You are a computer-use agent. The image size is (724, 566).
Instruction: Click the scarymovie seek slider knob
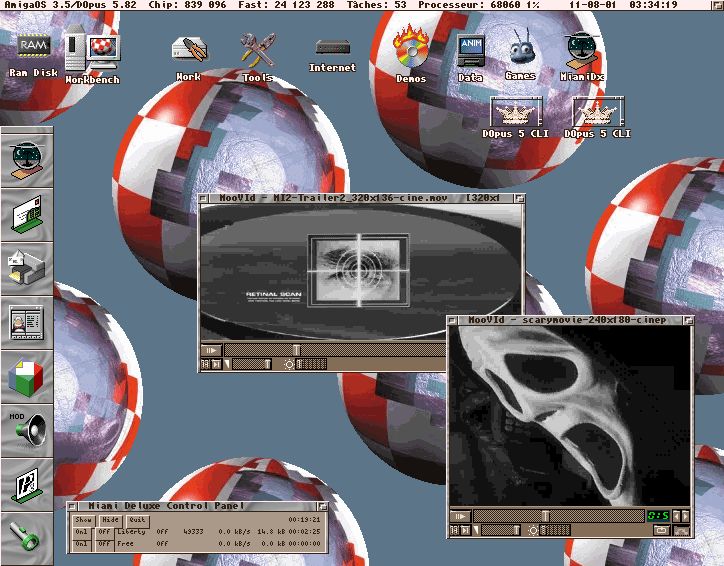[545, 516]
